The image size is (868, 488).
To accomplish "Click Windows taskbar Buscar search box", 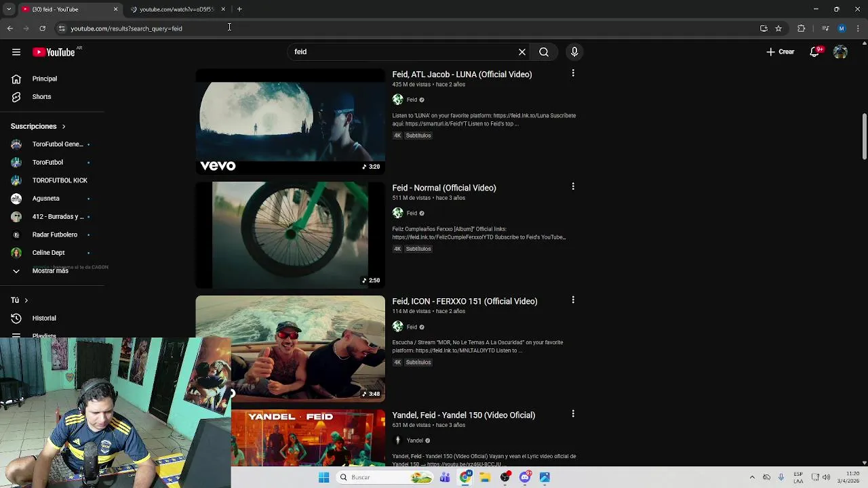I will pos(385,477).
